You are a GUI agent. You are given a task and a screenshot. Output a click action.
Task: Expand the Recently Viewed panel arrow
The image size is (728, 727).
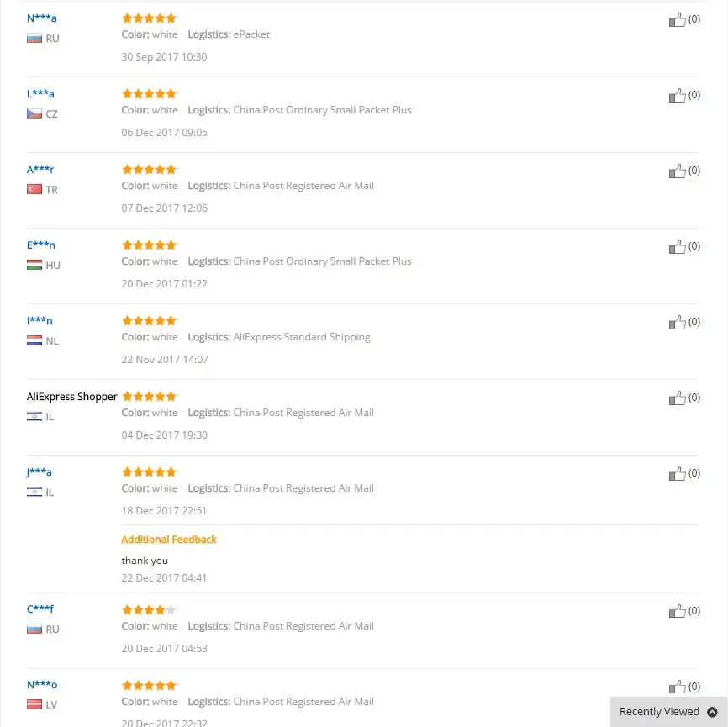[x=712, y=712]
